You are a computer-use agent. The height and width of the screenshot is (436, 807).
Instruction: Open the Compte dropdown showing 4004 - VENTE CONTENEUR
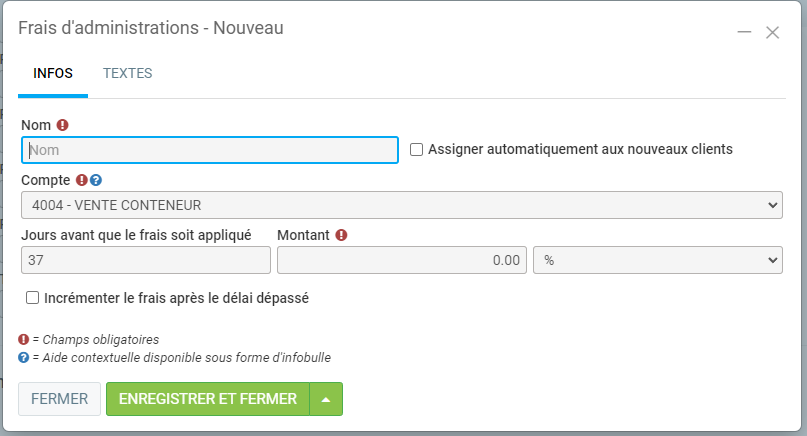click(x=401, y=205)
